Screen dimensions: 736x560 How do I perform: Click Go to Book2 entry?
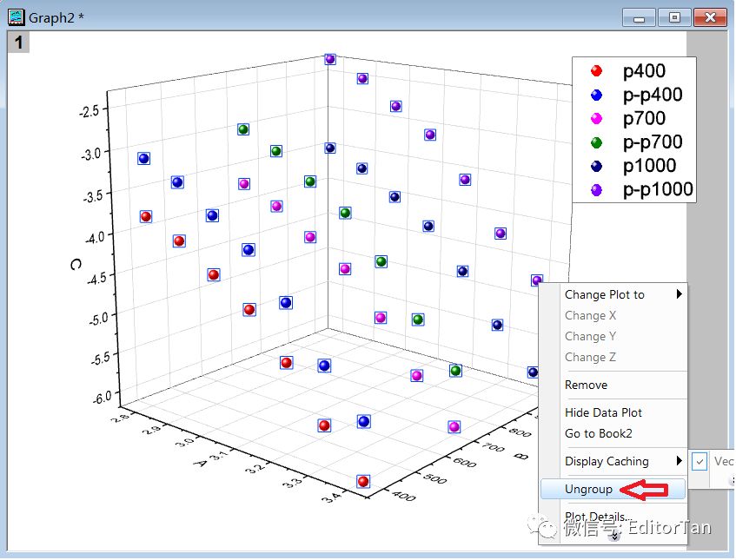click(x=613, y=433)
